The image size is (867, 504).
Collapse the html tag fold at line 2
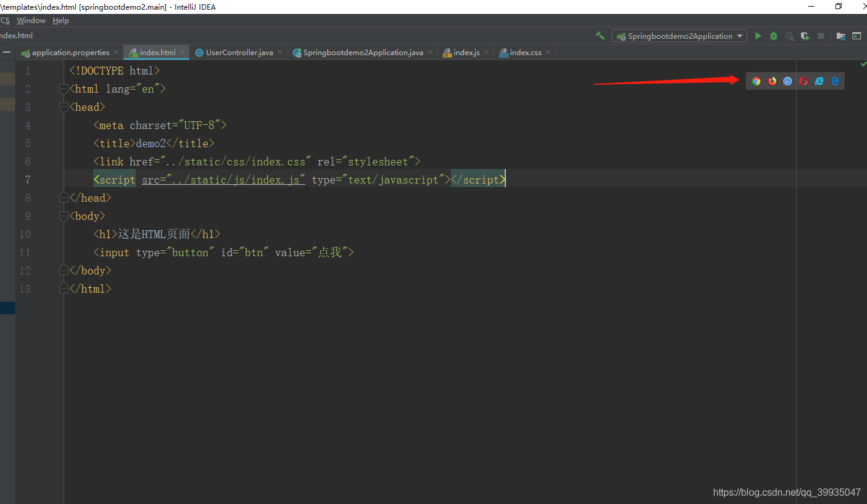64,89
